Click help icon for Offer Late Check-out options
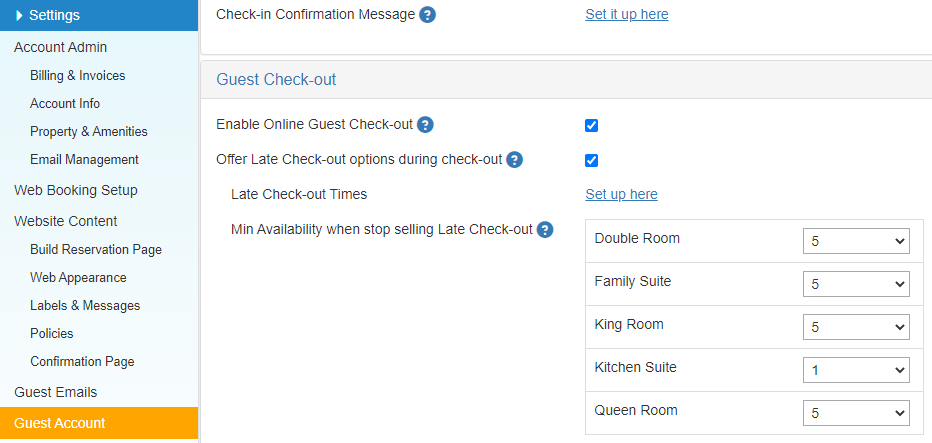The height and width of the screenshot is (443, 932). click(515, 160)
